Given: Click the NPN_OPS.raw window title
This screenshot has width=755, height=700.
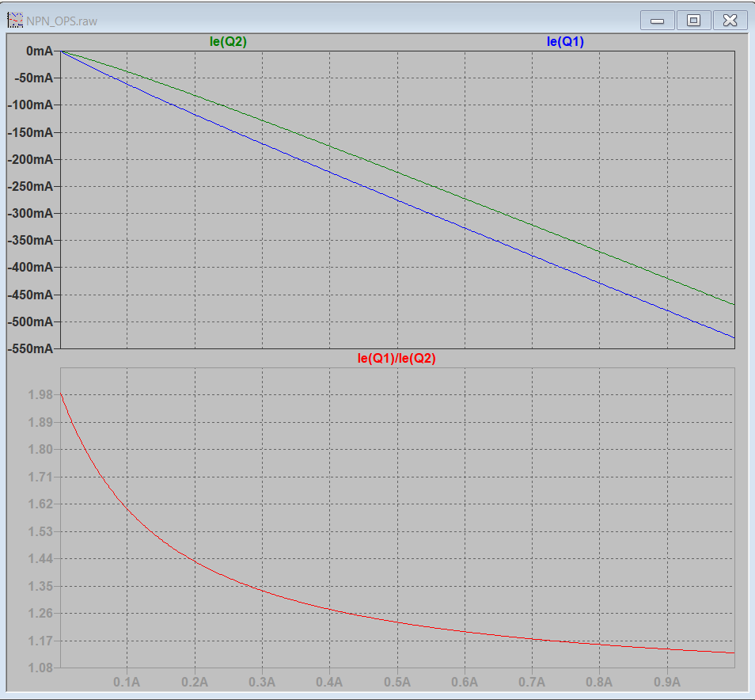Looking at the screenshot, I should coord(62,21).
